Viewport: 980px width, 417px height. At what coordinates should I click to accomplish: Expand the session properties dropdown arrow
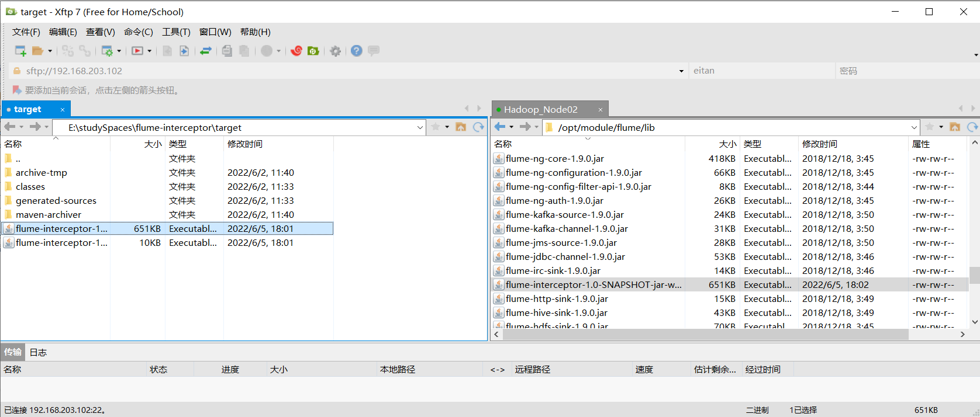[119, 51]
